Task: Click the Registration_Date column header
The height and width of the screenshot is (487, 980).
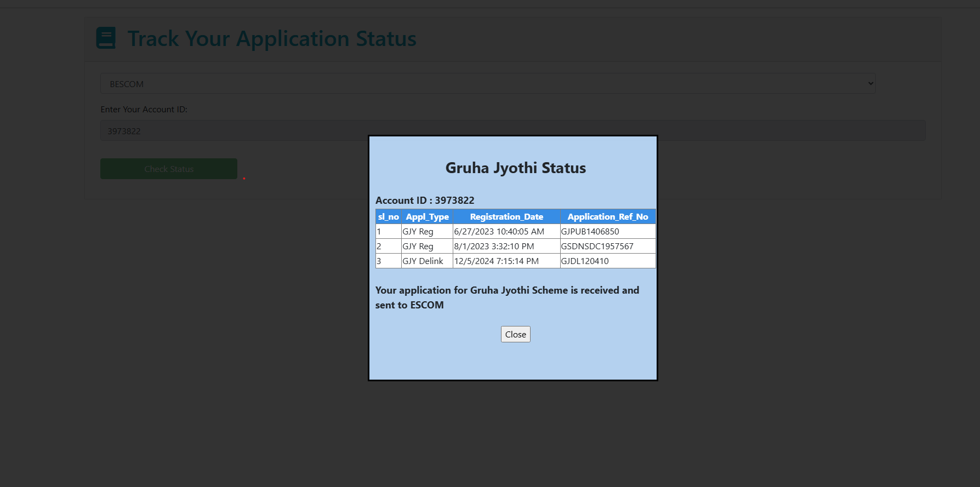Action: pyautogui.click(x=506, y=217)
